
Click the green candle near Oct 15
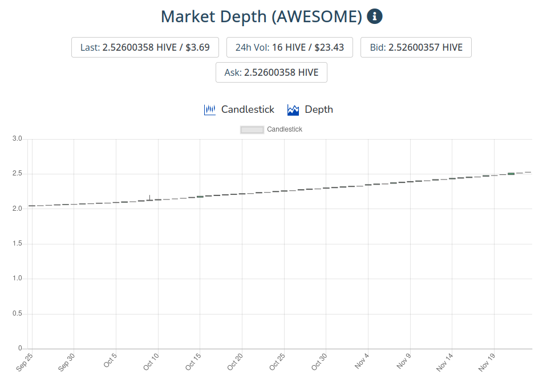pos(200,197)
